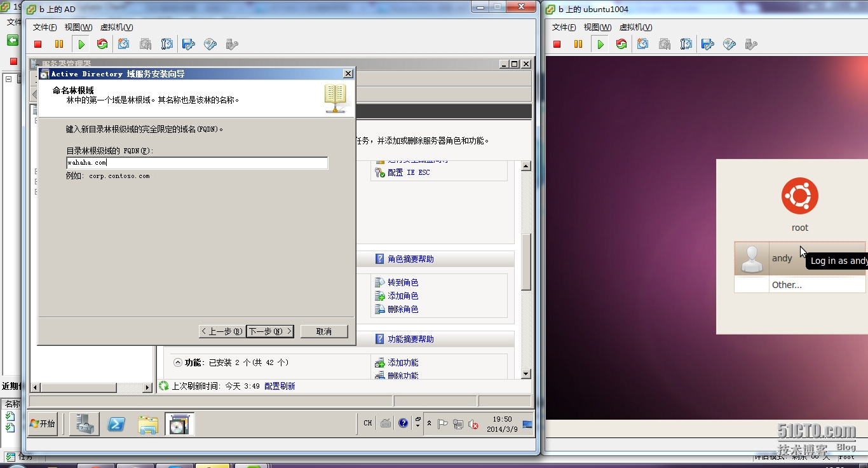The width and height of the screenshot is (868, 468).
Task: Click Server Manager vertical scrollbar down arrow
Action: [x=526, y=374]
